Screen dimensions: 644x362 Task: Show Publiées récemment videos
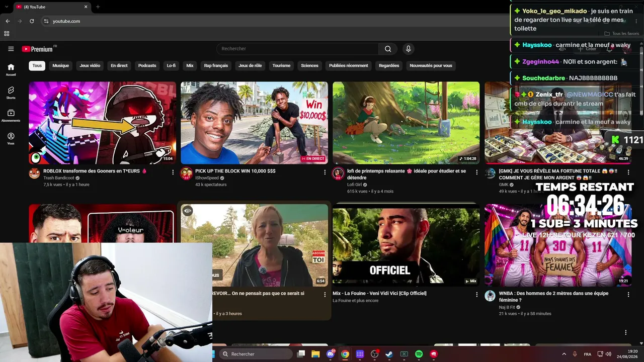pos(349,65)
